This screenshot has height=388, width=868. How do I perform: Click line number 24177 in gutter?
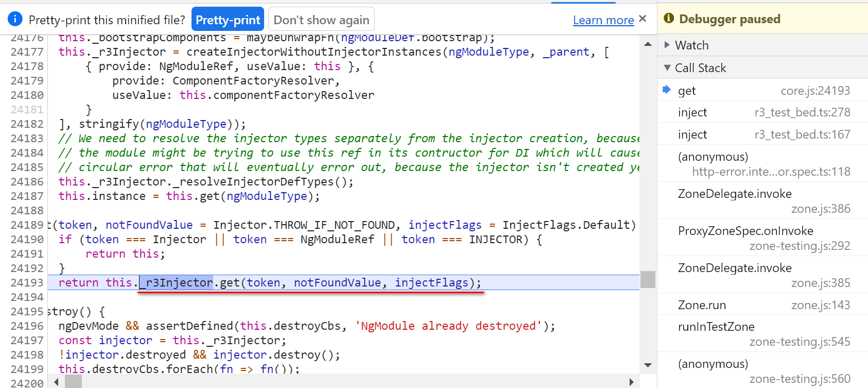tap(27, 52)
